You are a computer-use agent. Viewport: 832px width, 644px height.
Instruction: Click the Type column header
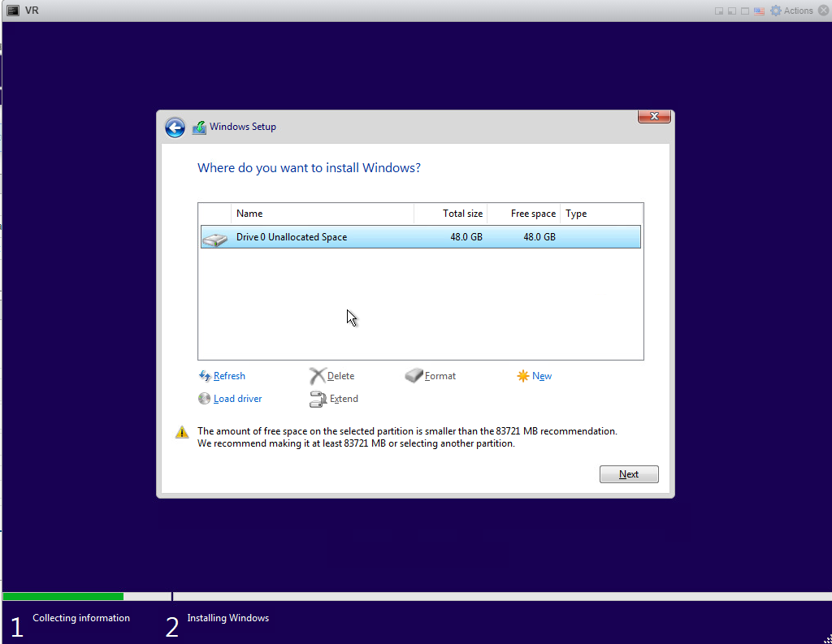point(602,214)
